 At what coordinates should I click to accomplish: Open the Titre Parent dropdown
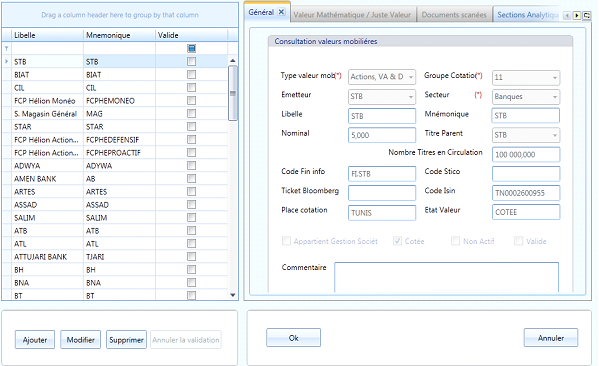pyautogui.click(x=555, y=135)
